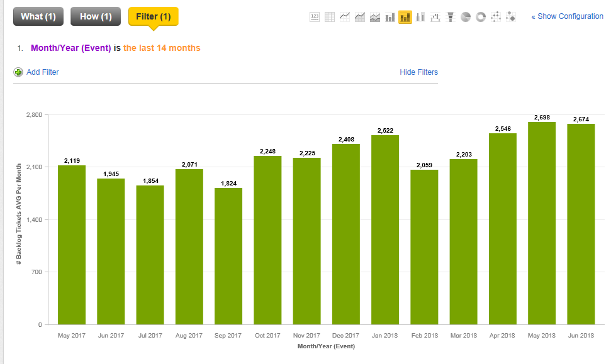Click the green plus Add Filter icon
The height and width of the screenshot is (364, 611).
tap(18, 72)
